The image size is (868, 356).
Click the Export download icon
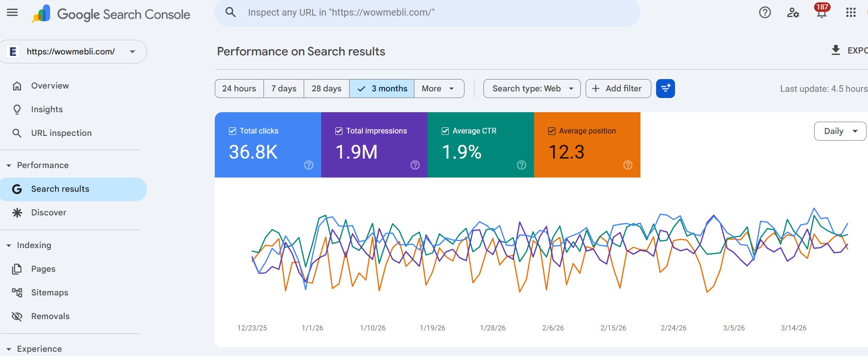836,50
